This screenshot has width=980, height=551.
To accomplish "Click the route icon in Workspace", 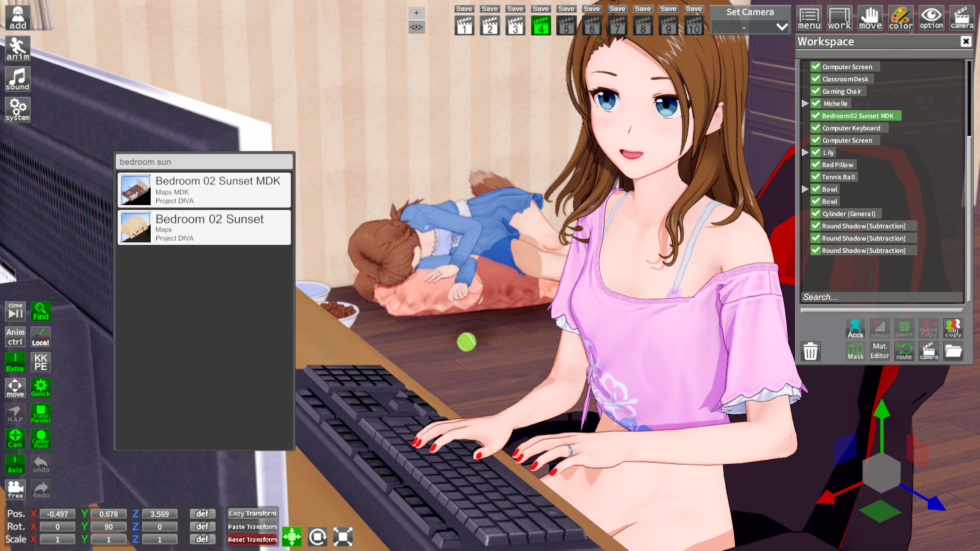I will 904,351.
